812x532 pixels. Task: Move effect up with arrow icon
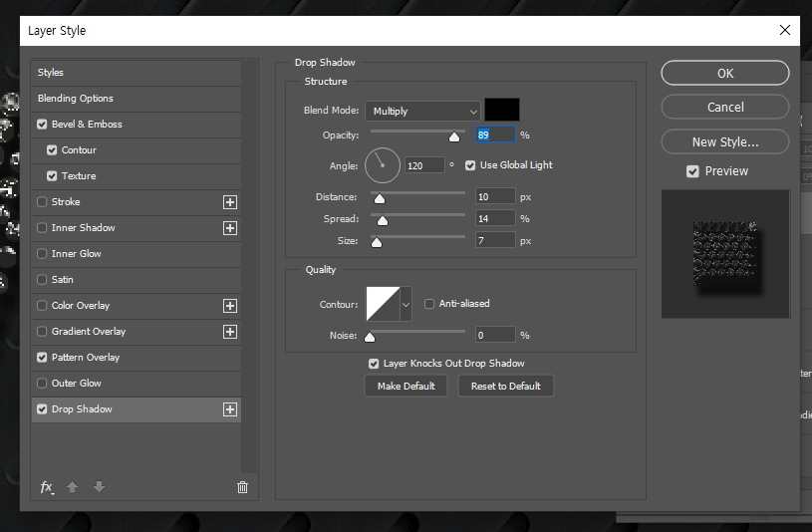[x=72, y=486]
